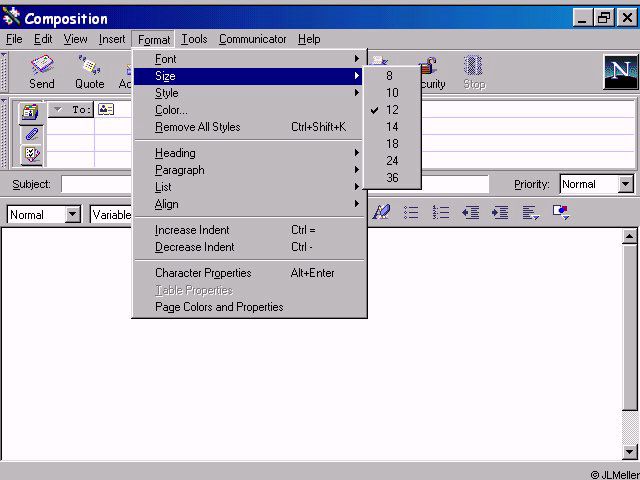Open the address message tab icon
The height and width of the screenshot is (480, 640).
(31, 112)
